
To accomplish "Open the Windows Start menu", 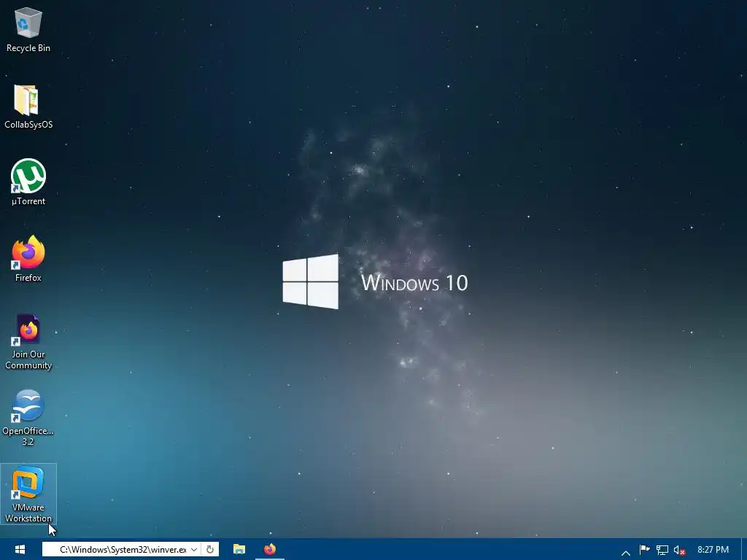I will tap(20, 550).
